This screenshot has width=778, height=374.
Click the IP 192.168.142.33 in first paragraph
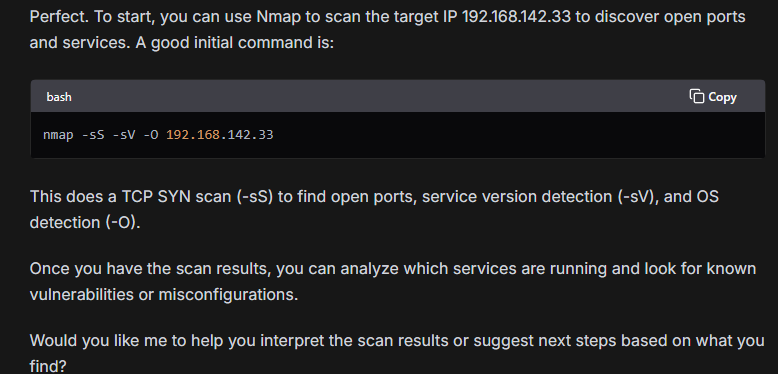point(516,17)
